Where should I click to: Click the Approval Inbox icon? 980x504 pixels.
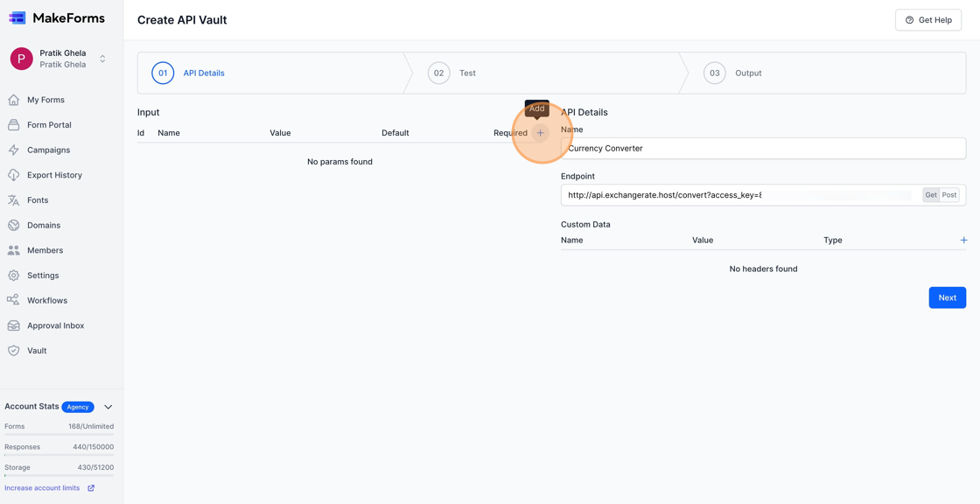12,325
